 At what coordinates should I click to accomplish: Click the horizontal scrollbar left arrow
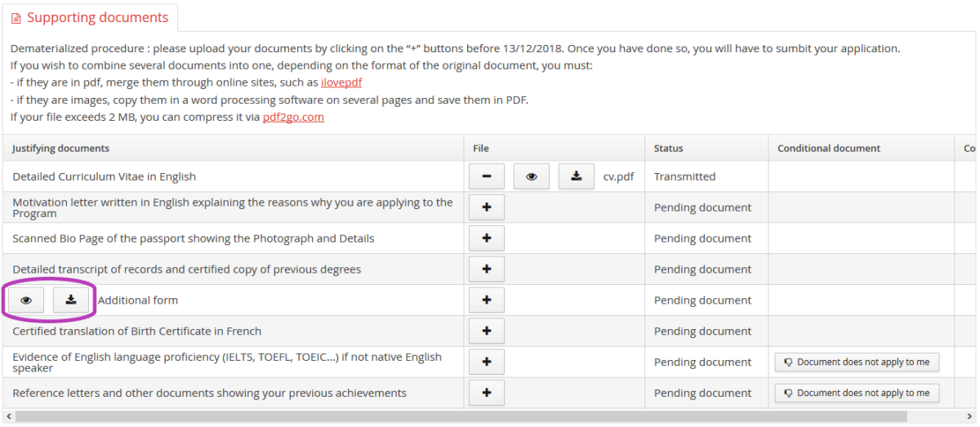(x=8, y=417)
